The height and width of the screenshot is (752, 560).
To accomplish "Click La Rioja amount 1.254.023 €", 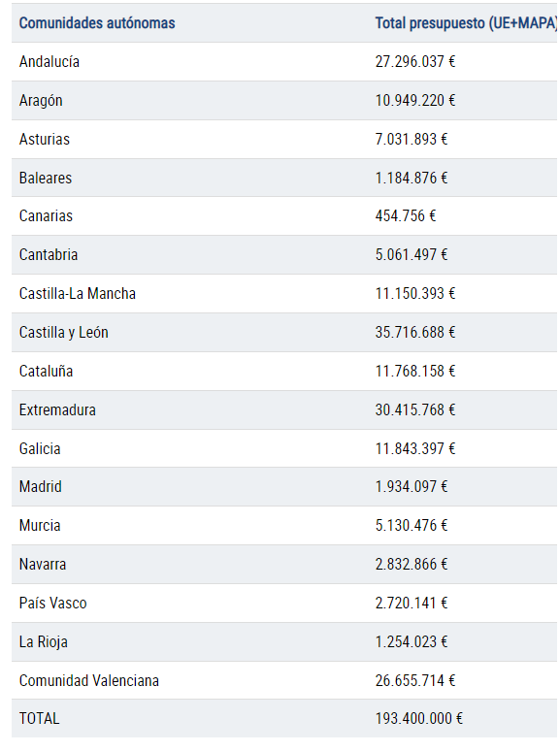I will [412, 642].
